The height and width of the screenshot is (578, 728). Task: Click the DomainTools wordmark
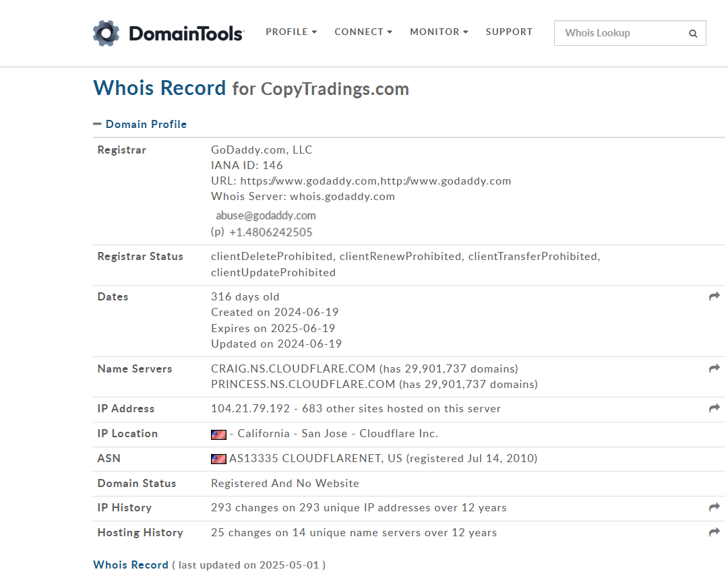(x=186, y=34)
